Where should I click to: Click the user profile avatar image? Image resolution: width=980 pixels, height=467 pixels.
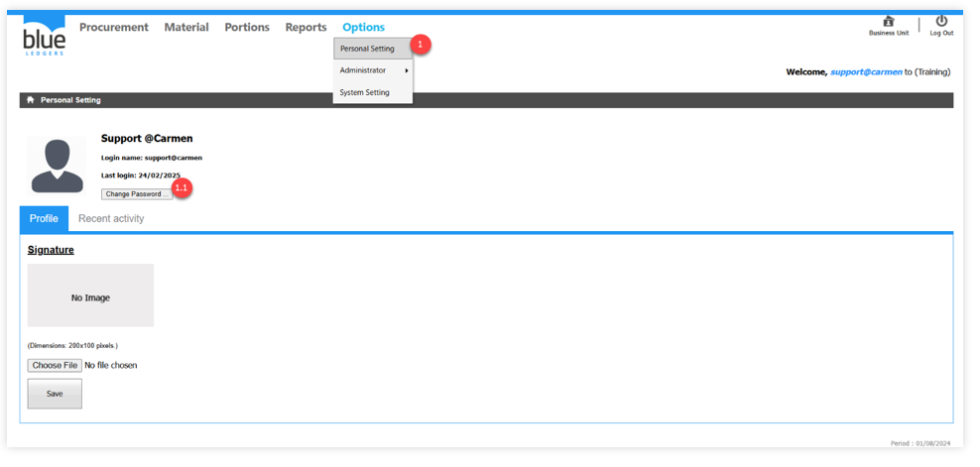tap(57, 166)
